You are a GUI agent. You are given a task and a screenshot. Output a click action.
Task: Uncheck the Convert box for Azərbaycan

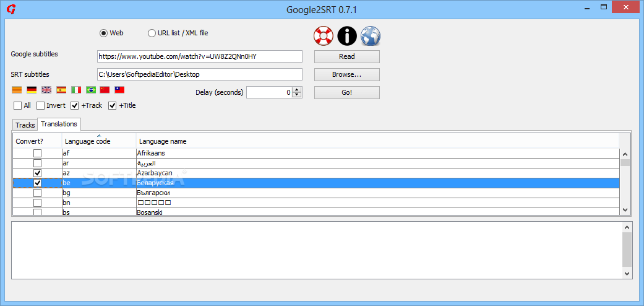37,173
